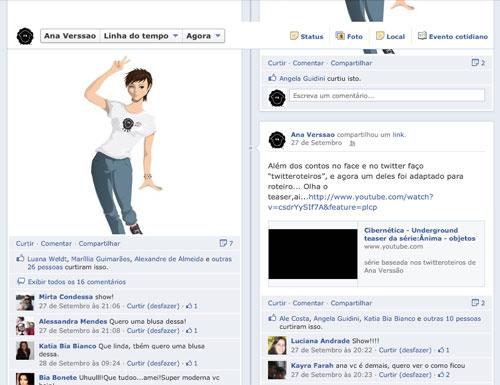Viewport: 500px width, 385px height.
Task: Click Curtir under the cartoon girl photo
Action: coord(25,244)
